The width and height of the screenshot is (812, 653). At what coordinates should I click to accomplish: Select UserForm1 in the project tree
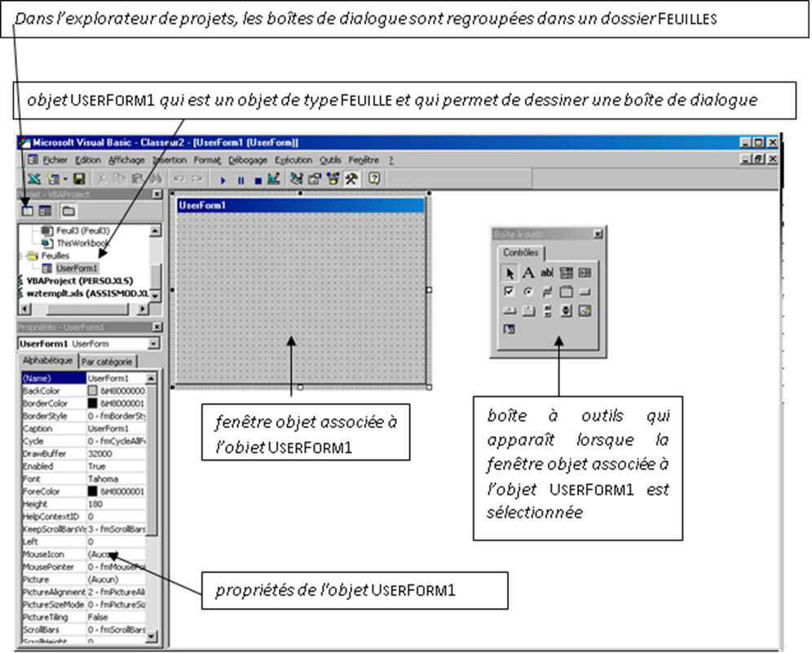[77, 268]
